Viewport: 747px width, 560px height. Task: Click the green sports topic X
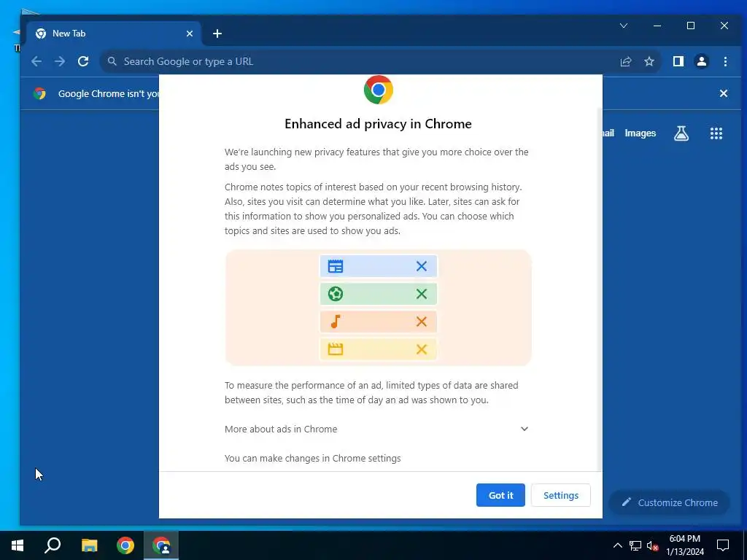(421, 294)
